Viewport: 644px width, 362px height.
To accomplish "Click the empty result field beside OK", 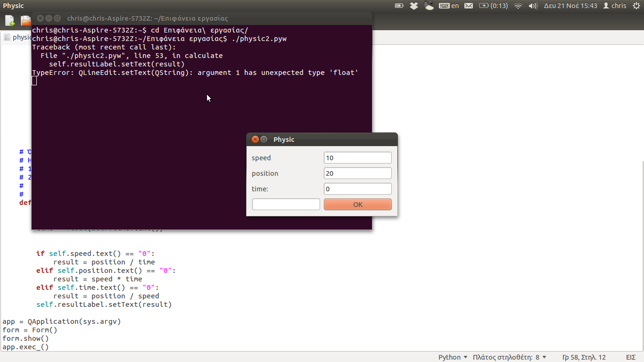I will (286, 204).
